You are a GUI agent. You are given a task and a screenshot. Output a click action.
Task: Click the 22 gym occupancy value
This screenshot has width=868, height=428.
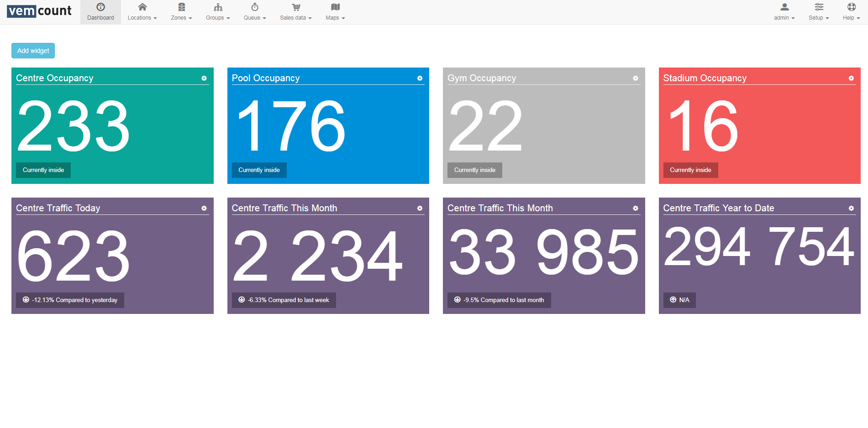coord(486,126)
